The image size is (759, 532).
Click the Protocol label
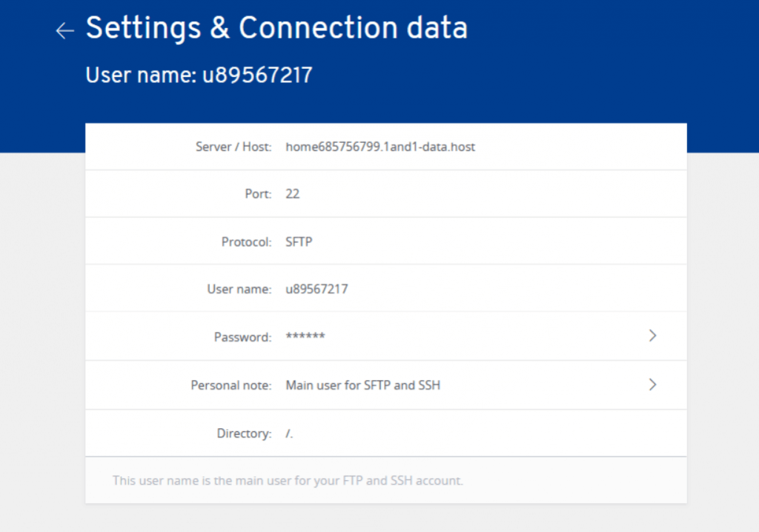pyautogui.click(x=245, y=241)
